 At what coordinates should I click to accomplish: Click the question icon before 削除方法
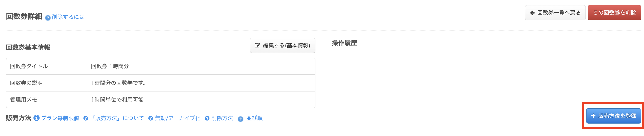coord(207,118)
